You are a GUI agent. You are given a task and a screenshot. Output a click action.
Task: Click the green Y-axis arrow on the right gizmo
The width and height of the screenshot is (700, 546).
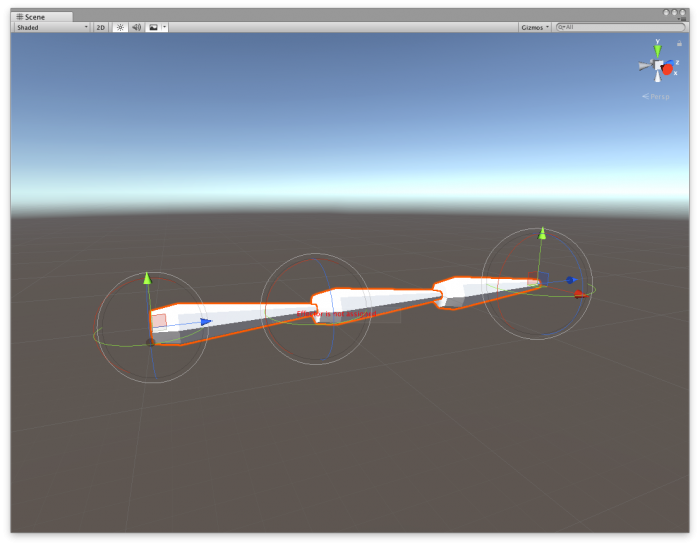[x=542, y=233]
